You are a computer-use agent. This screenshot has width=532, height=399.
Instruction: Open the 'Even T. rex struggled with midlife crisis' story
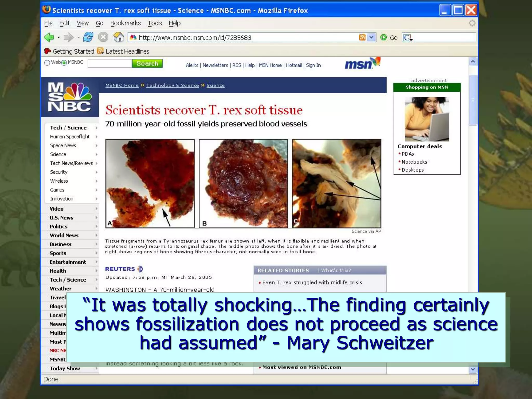[x=312, y=282]
